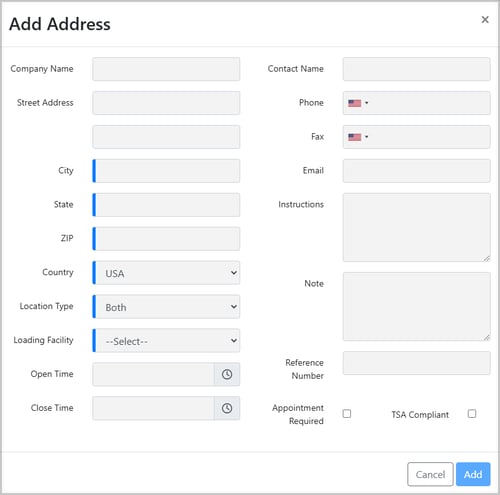This screenshot has height=495, width=500.
Task: Click the blue Add button
Action: 473,474
